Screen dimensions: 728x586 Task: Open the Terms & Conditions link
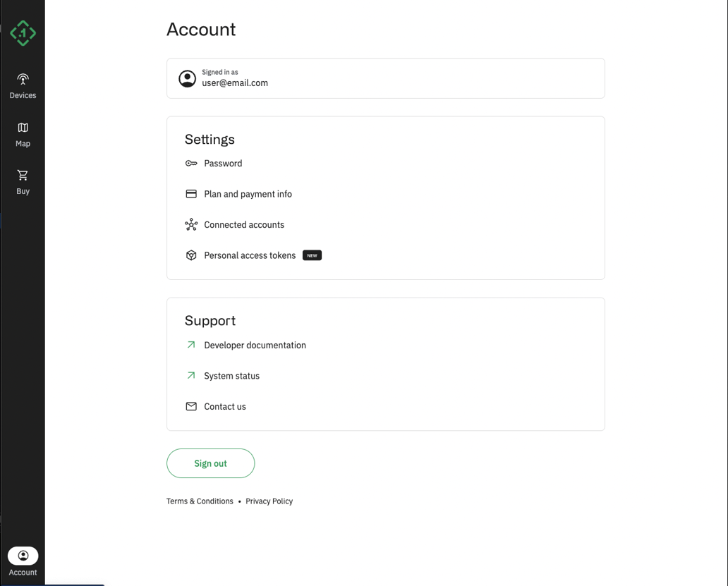[x=200, y=501]
